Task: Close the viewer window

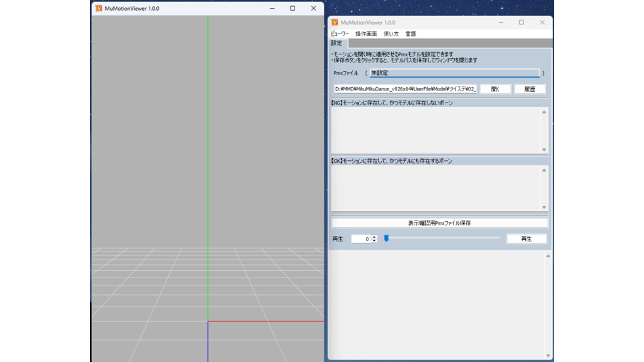Action: coord(313,8)
